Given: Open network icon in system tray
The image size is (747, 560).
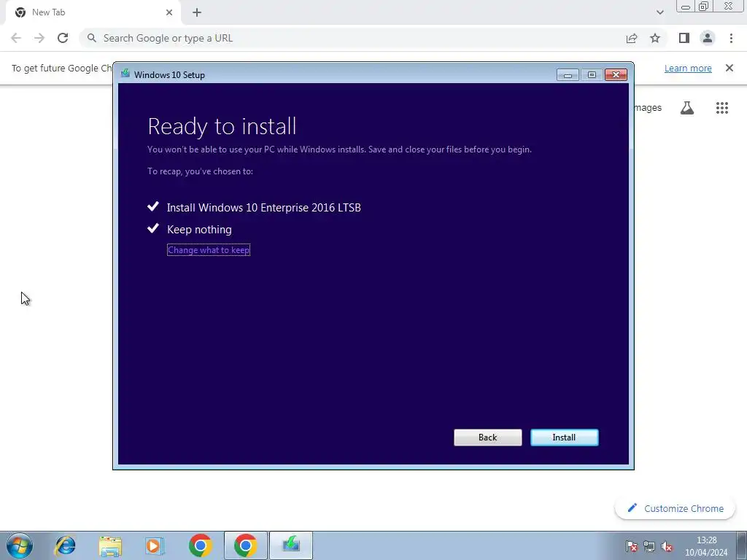Looking at the screenshot, I should click(649, 546).
